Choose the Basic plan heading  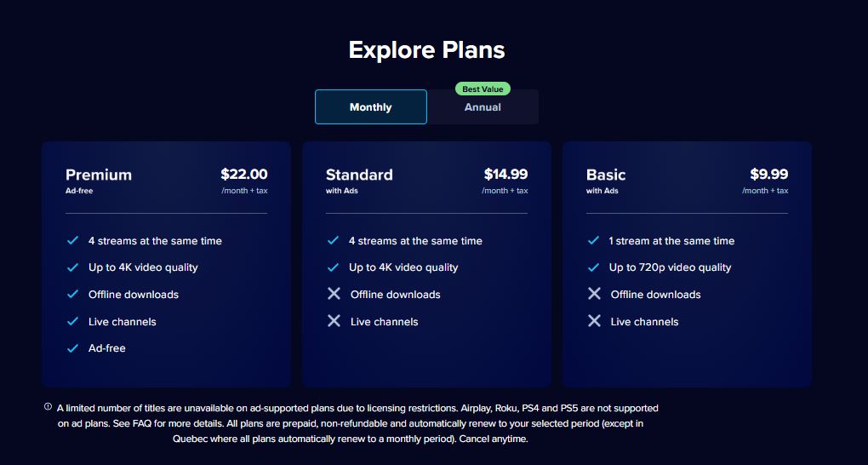pyautogui.click(x=606, y=175)
